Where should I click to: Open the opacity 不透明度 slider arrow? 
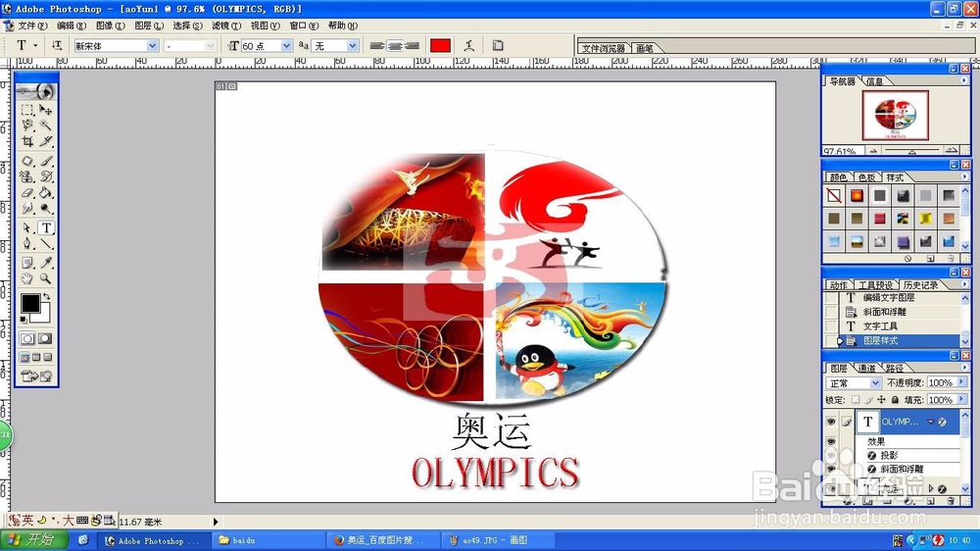coord(961,382)
